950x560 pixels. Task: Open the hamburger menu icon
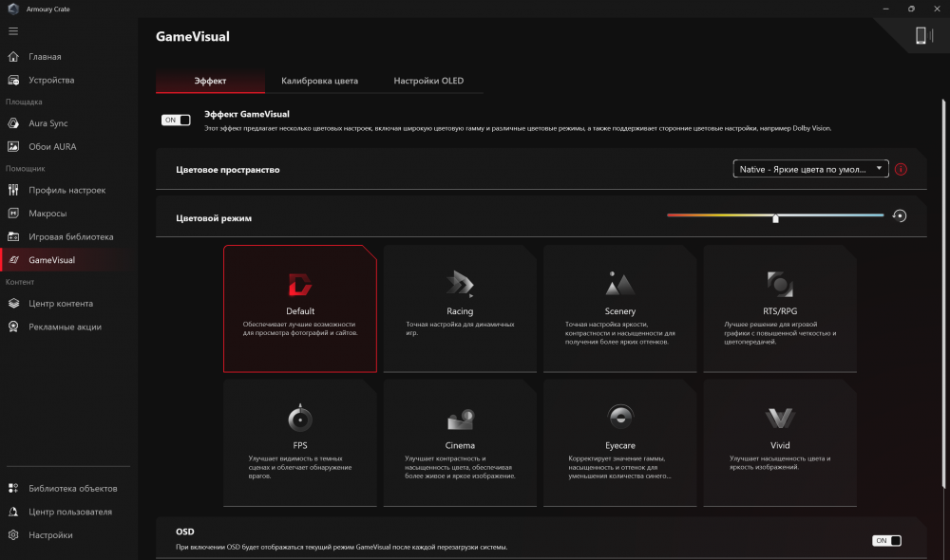(13, 31)
